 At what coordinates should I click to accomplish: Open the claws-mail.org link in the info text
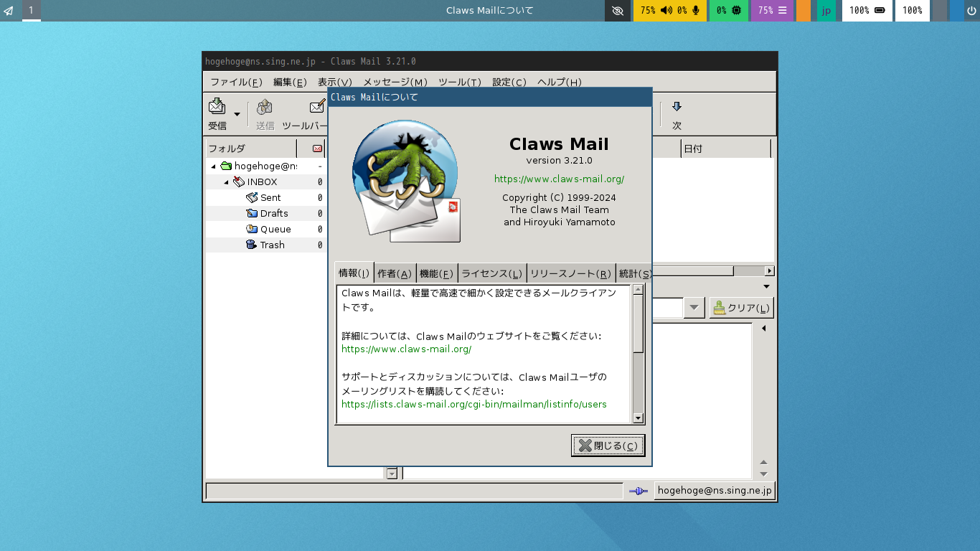pos(406,349)
